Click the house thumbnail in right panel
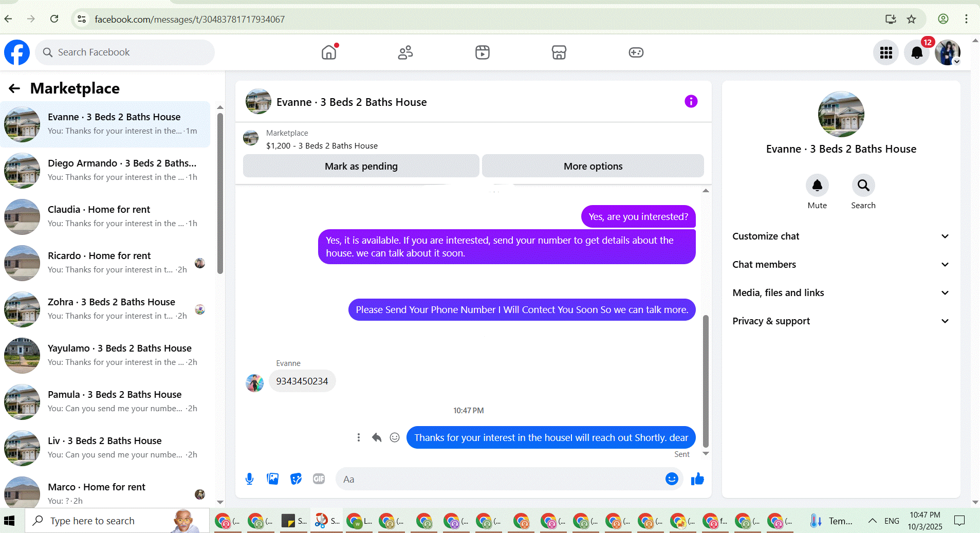Screen dimensions: 980x533 point(841,114)
